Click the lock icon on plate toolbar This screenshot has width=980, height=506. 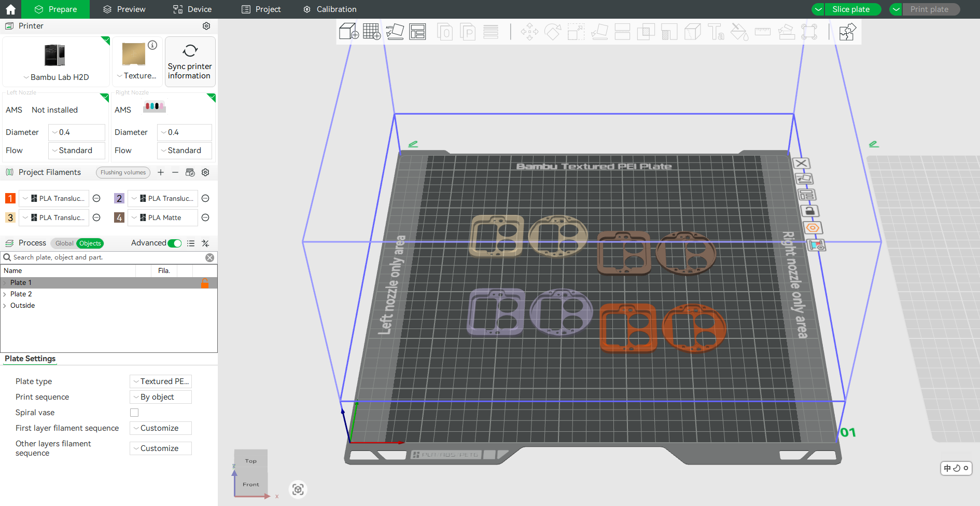809,211
